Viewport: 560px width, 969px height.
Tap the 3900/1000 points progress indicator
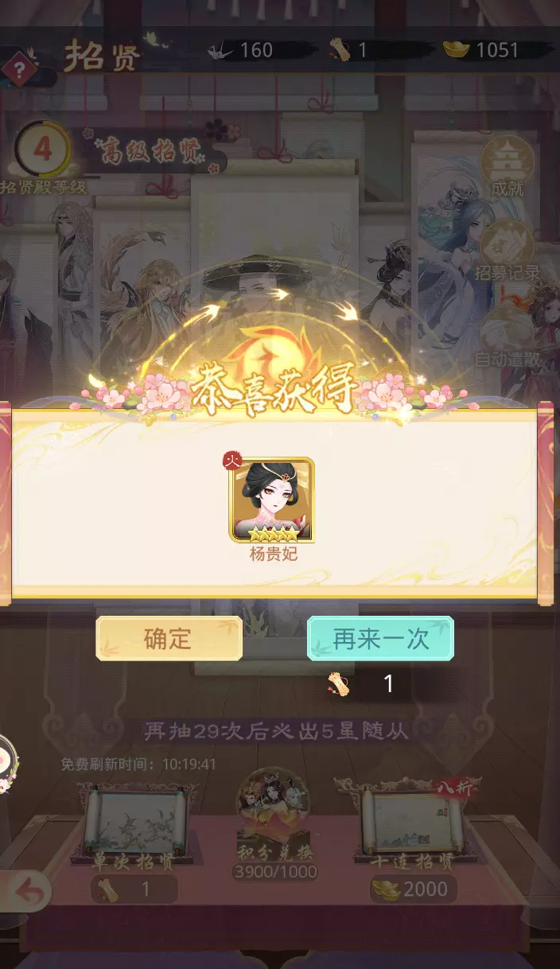coord(275,872)
